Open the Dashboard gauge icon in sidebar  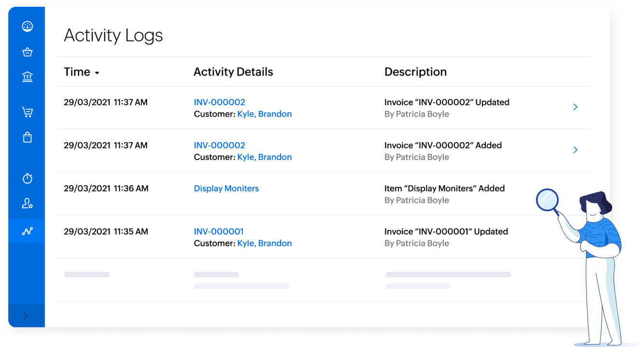pos(27,27)
